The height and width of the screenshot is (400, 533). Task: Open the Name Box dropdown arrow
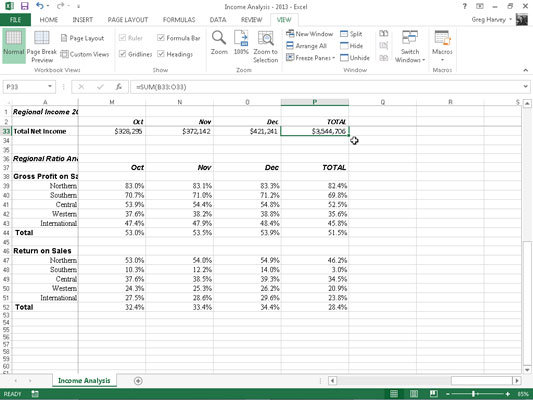click(x=50, y=86)
